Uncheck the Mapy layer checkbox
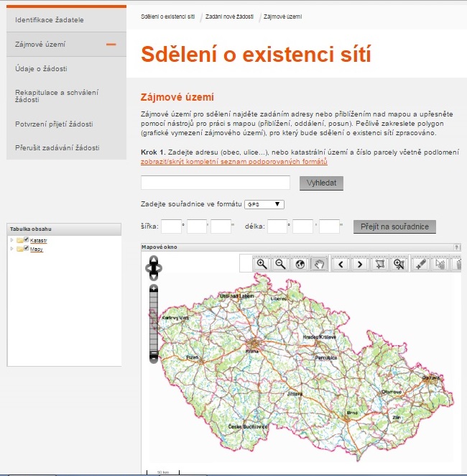 [x=27, y=249]
